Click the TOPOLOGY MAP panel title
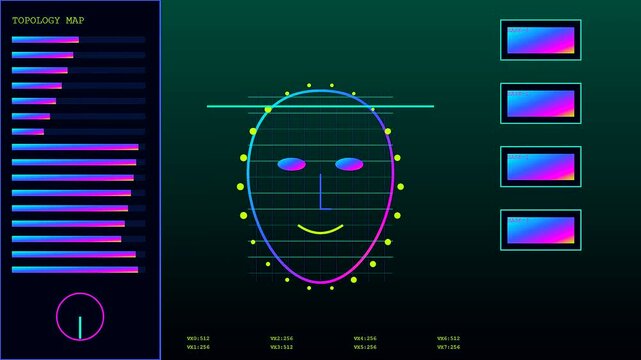Image resolution: width=641 pixels, height=360 pixels. coord(48,20)
